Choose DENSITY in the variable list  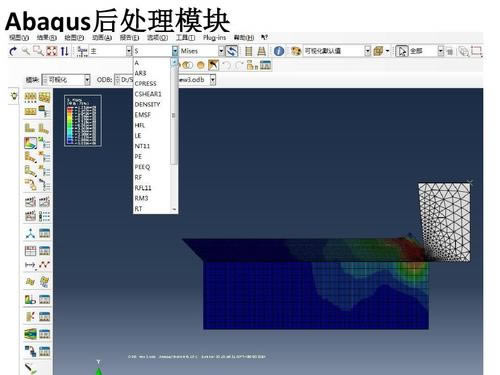(147, 104)
